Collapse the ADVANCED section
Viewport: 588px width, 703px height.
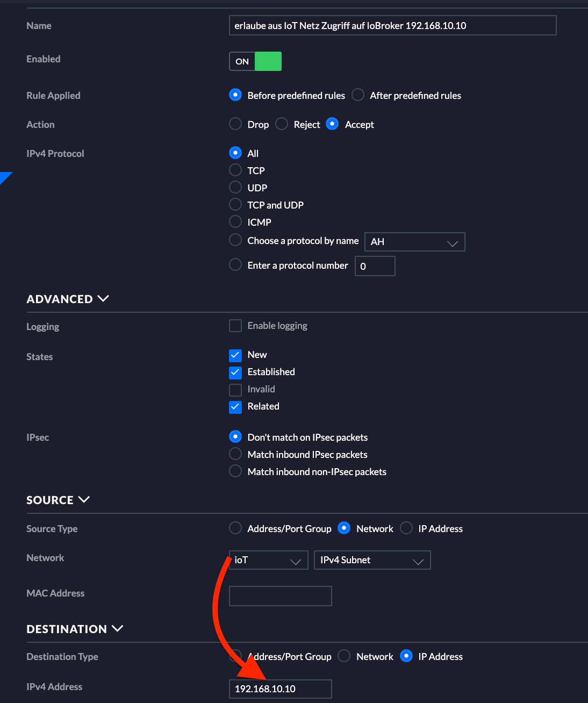68,299
